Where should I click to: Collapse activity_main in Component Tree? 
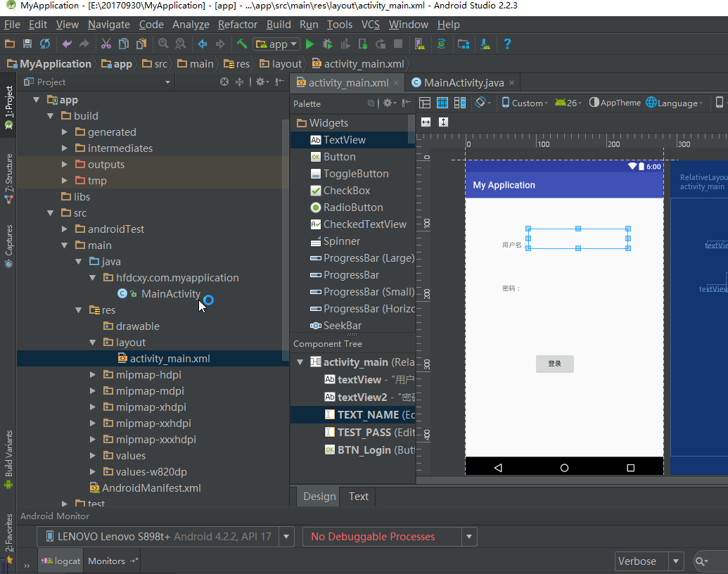(x=300, y=362)
